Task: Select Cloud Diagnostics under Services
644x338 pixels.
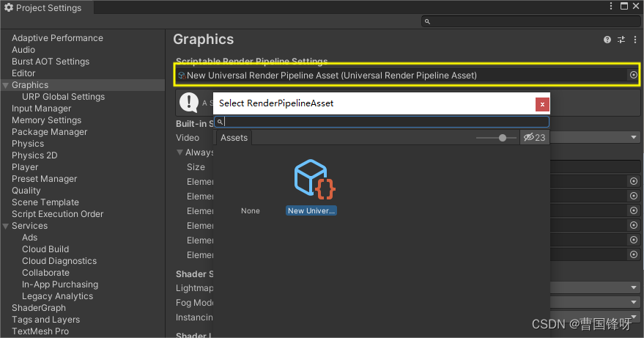Action: coord(59,261)
